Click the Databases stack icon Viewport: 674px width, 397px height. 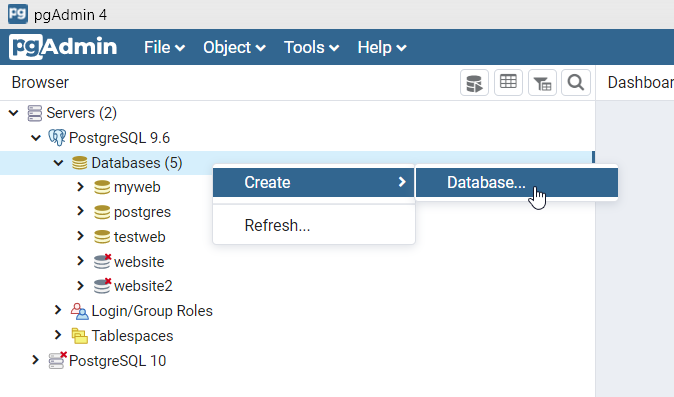(80, 163)
